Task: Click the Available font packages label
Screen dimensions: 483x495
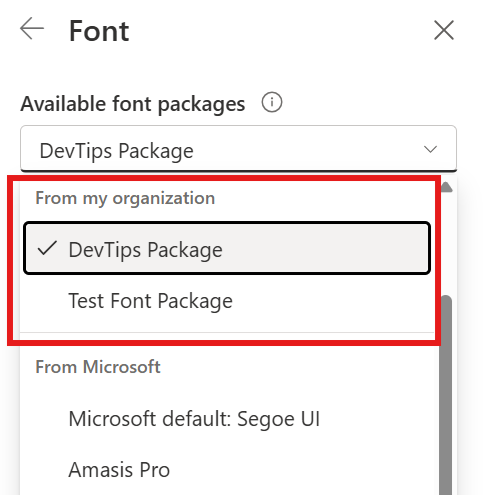Action: [133, 104]
